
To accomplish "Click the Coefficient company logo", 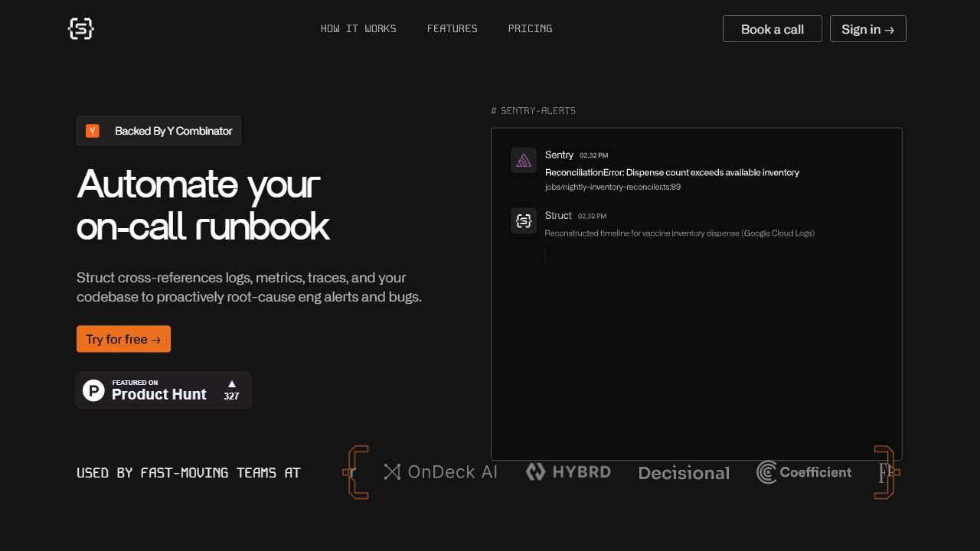I will pos(804,472).
